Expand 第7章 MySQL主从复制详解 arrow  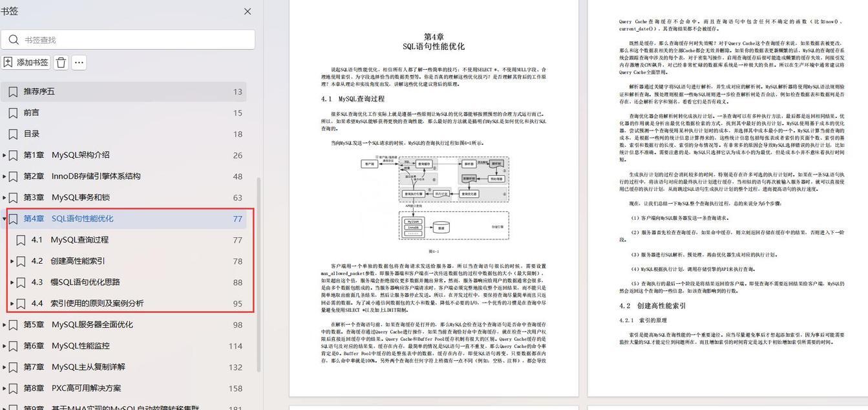4,367
